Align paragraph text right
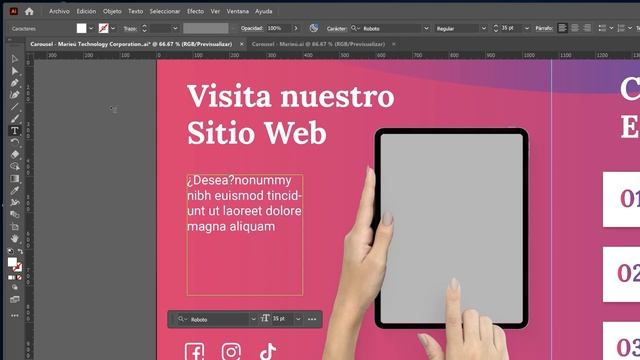The height and width of the screenshot is (360, 640). coord(587,28)
